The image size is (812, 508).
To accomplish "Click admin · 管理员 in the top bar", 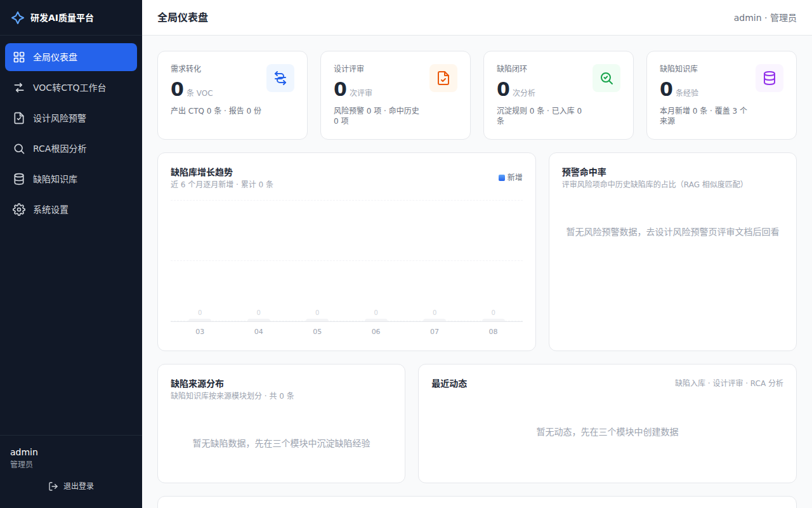I will coord(765,18).
